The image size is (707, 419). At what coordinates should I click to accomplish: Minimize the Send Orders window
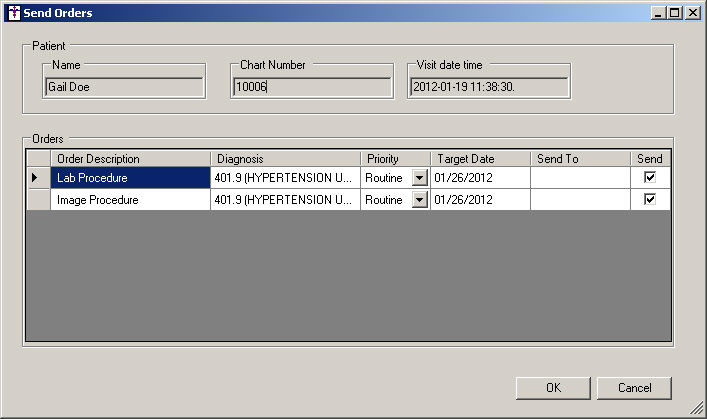658,13
